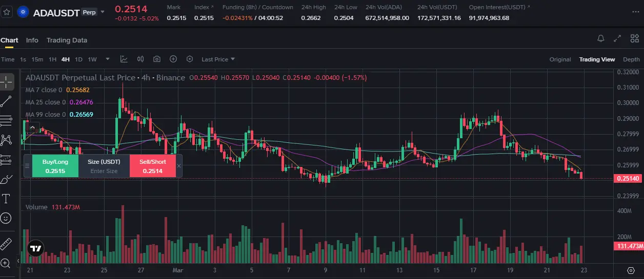
Task: Add ADAUSDT to favorites with the star
Action: click(7, 11)
